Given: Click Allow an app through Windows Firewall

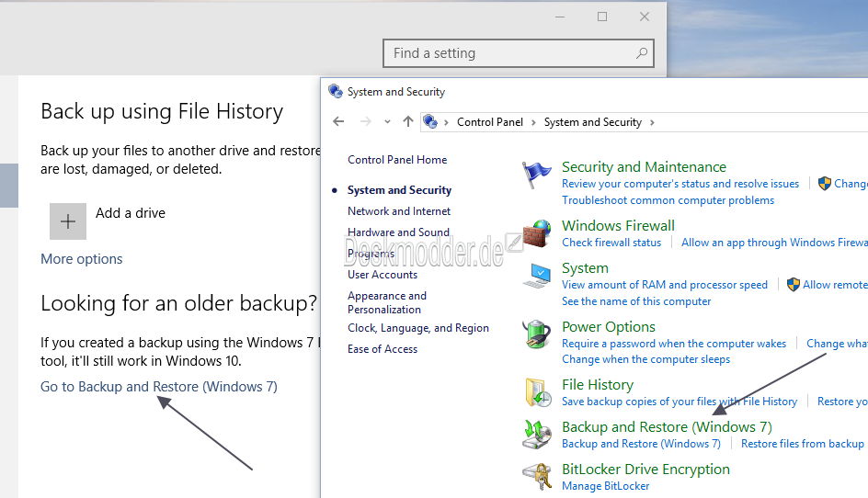Looking at the screenshot, I should pyautogui.click(x=774, y=242).
